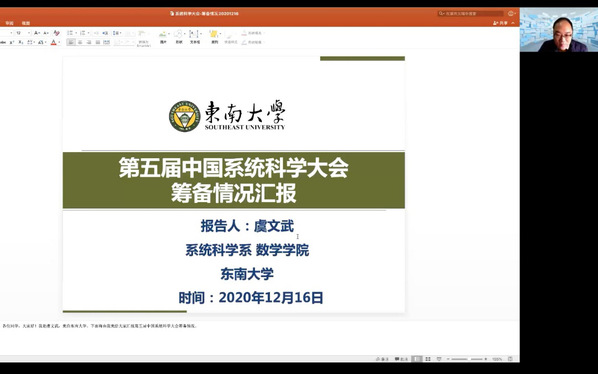Expand the font size dropdown
598x374 pixels.
pos(29,33)
